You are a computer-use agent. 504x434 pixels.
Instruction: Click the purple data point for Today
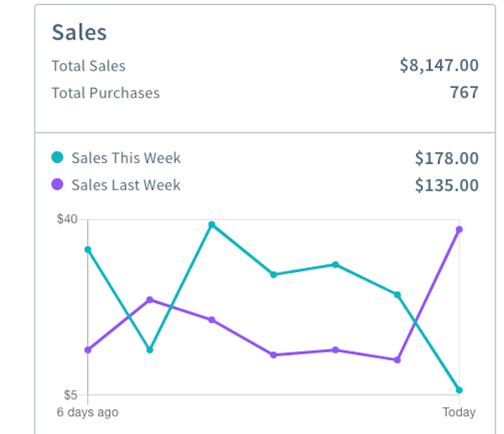[x=459, y=229]
